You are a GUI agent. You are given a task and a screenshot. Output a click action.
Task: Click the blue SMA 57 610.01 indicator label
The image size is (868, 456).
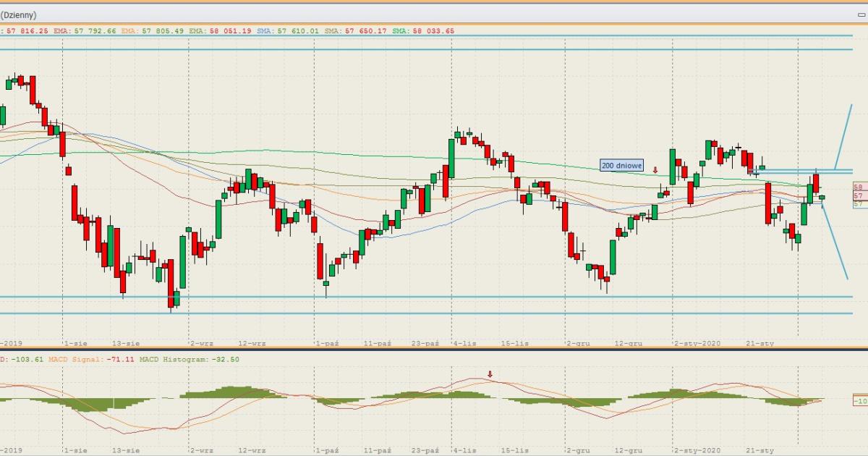point(288,31)
